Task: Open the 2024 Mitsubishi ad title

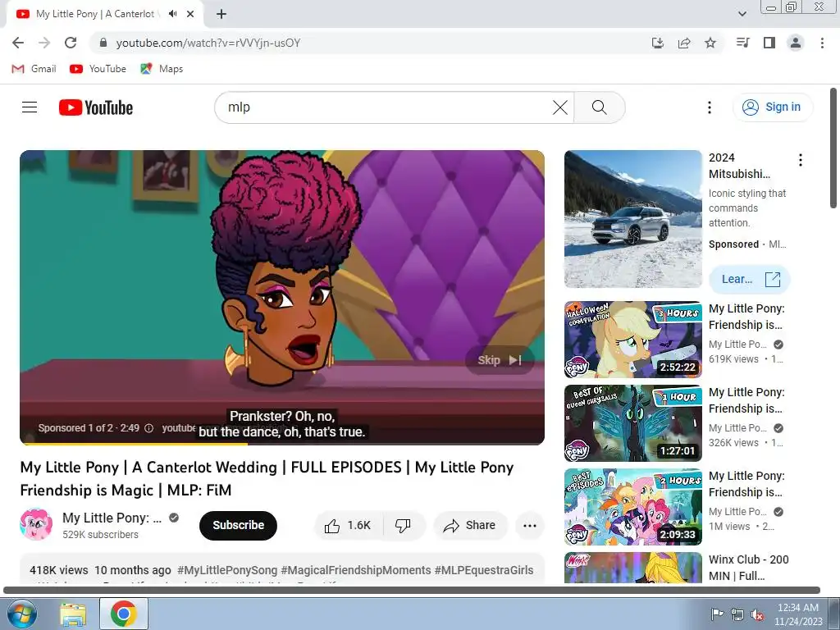Action: [739, 166]
